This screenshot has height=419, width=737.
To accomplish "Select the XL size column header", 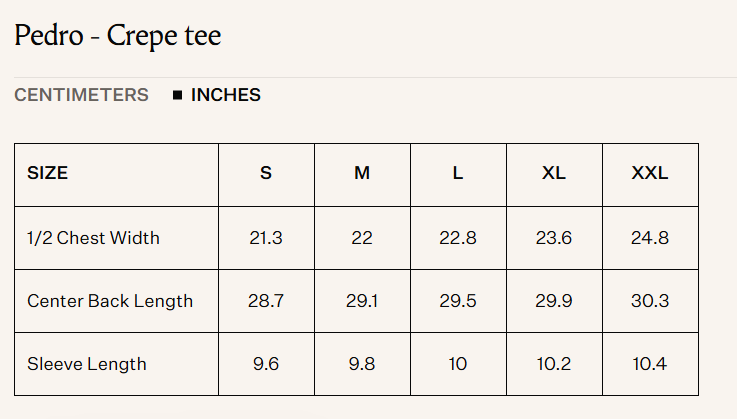I will (554, 173).
